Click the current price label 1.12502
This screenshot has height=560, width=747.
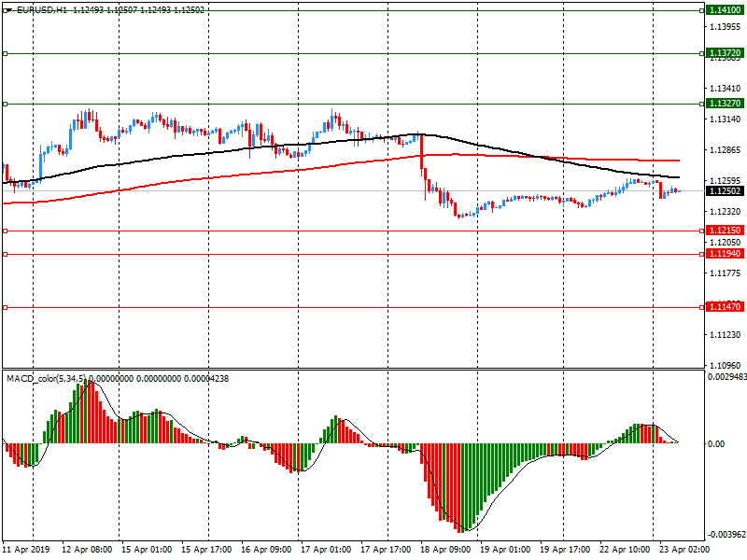pos(725,190)
